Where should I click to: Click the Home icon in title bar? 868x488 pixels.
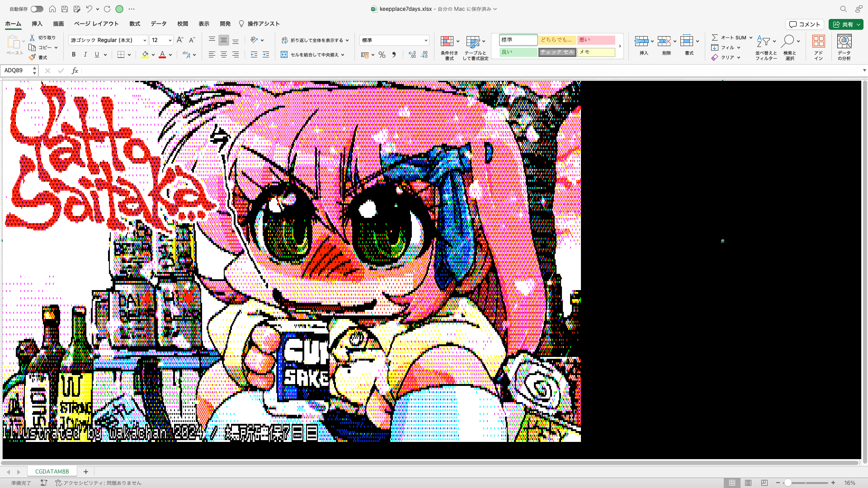(x=52, y=9)
